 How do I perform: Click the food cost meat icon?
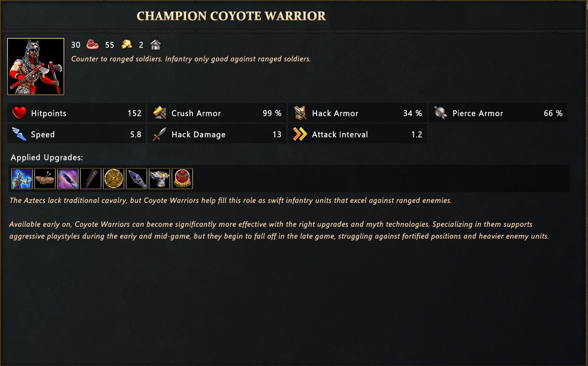click(92, 45)
